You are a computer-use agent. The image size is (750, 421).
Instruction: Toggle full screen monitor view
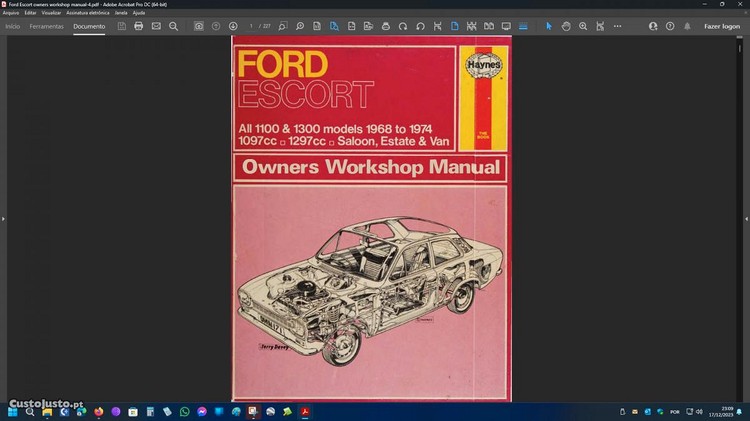(x=506, y=26)
